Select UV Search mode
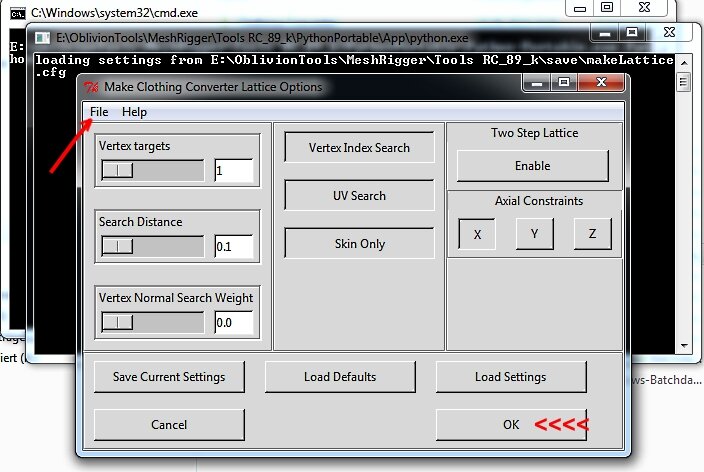The height and width of the screenshot is (472, 704). click(x=359, y=196)
